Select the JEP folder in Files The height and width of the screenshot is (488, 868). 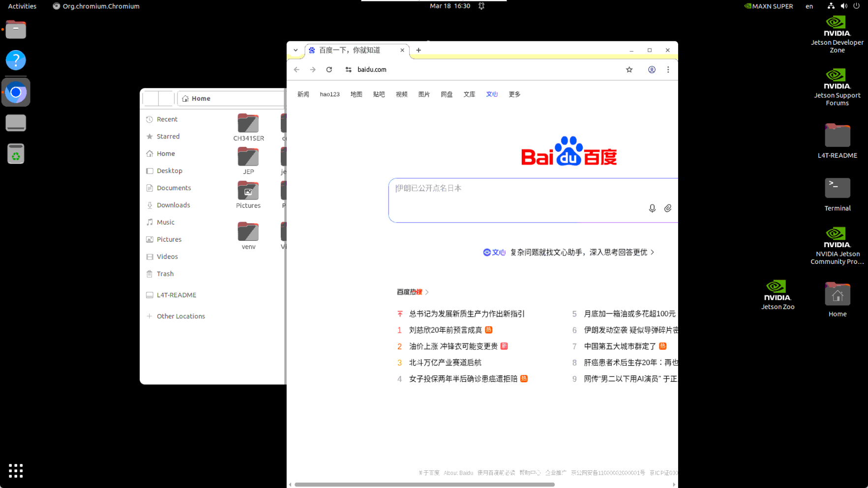pos(248,161)
